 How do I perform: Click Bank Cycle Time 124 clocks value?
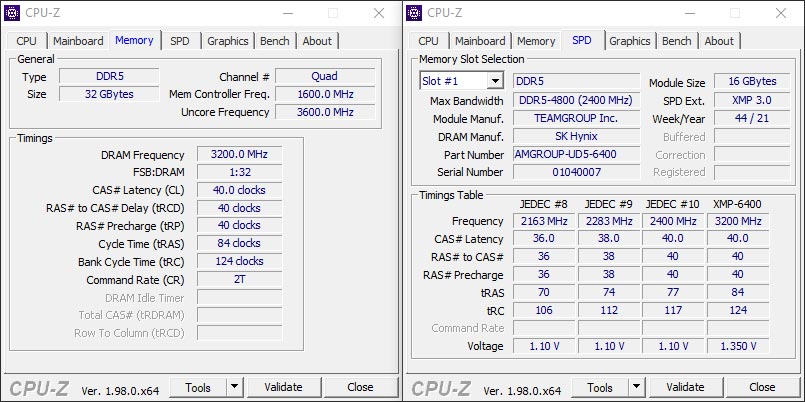pyautogui.click(x=240, y=261)
